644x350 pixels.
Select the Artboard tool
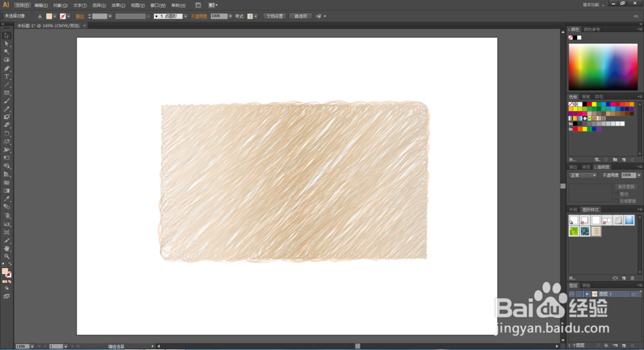click(x=6, y=233)
